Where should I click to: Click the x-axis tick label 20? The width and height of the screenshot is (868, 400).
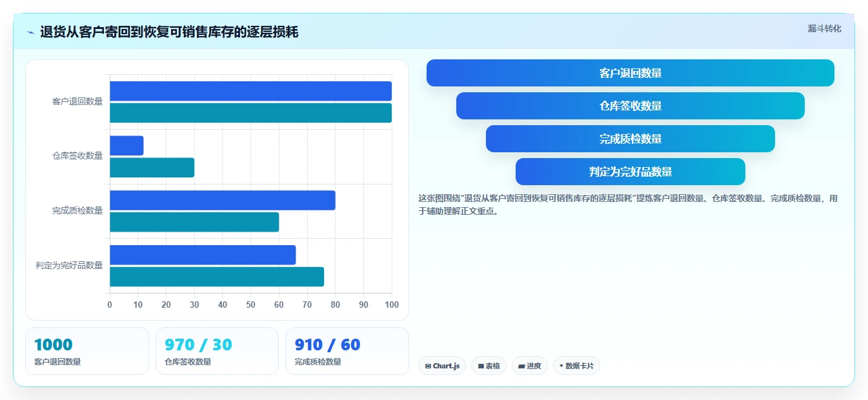[x=166, y=305]
